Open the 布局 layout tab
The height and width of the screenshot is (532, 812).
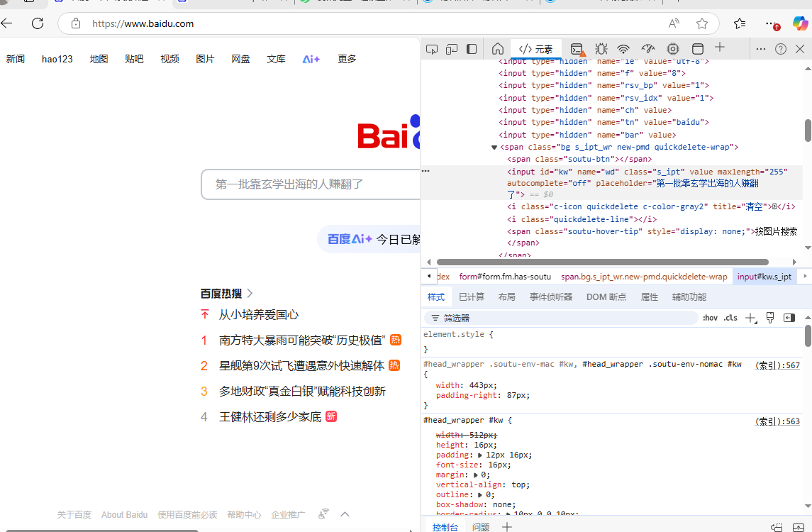506,297
